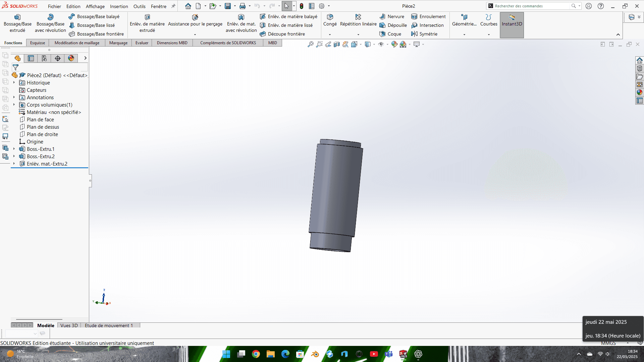Expand the Enlèv. mat.-Extru.2 feature
The image size is (644, 362).
point(14,164)
